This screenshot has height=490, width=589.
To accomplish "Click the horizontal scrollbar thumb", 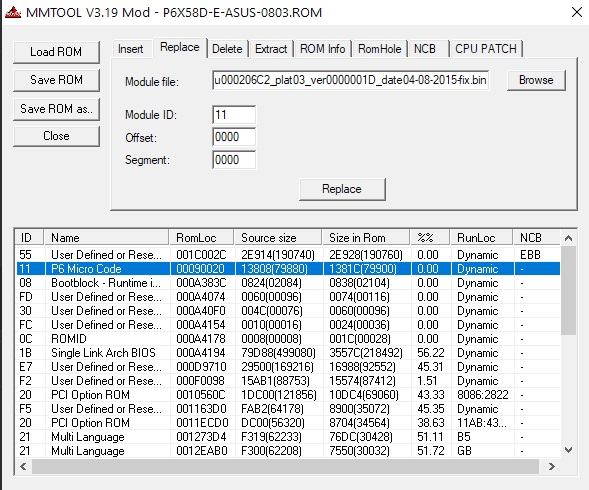I will (x=285, y=466).
